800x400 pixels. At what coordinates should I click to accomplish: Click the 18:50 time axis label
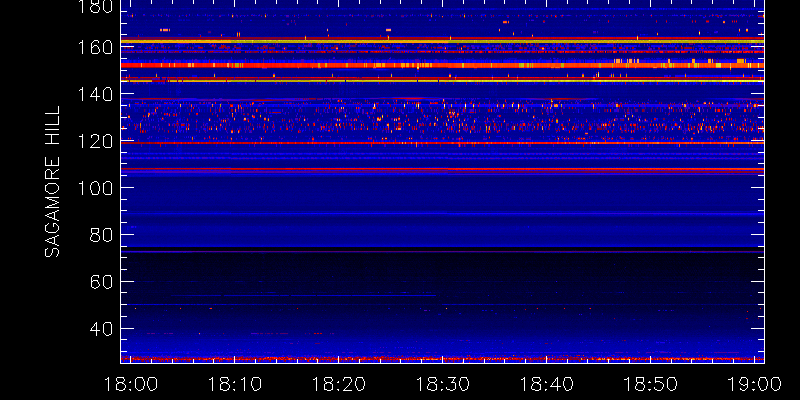(651, 383)
